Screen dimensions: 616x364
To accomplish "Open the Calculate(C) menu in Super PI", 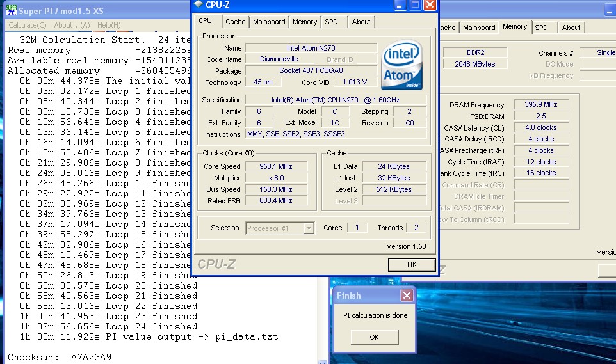I will coord(28,25).
